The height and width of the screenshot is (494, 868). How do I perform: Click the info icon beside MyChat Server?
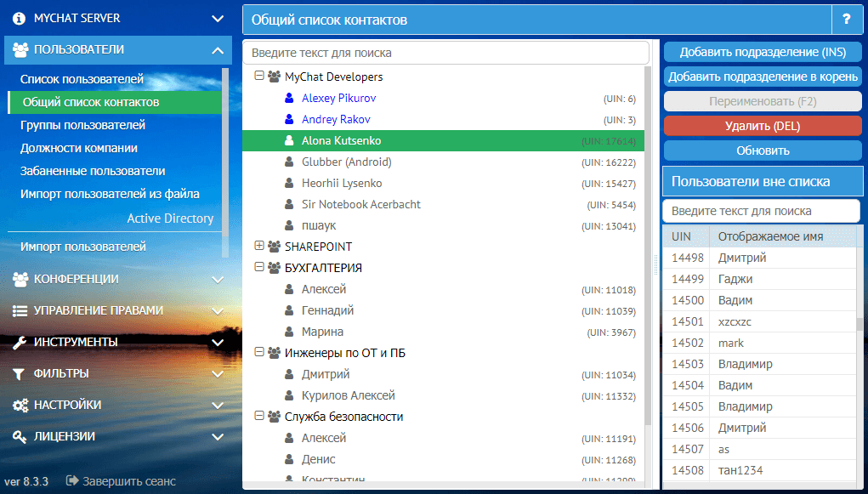point(20,18)
